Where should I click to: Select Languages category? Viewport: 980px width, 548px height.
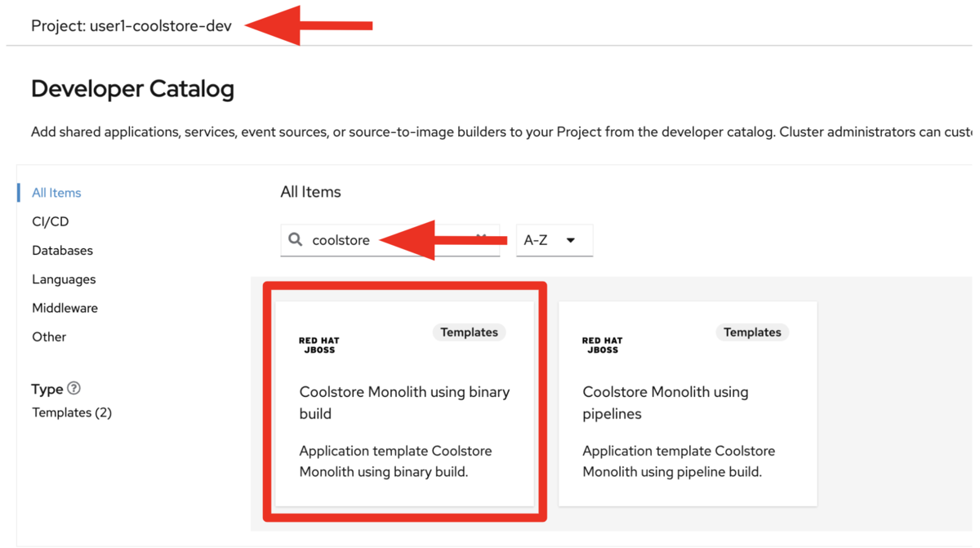pyautogui.click(x=64, y=279)
